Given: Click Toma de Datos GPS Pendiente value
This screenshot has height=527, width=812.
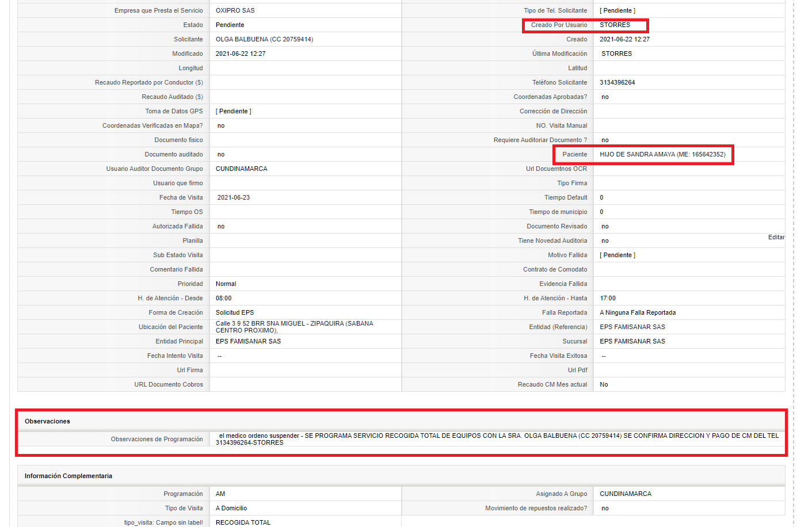Looking at the screenshot, I should pos(234,111).
